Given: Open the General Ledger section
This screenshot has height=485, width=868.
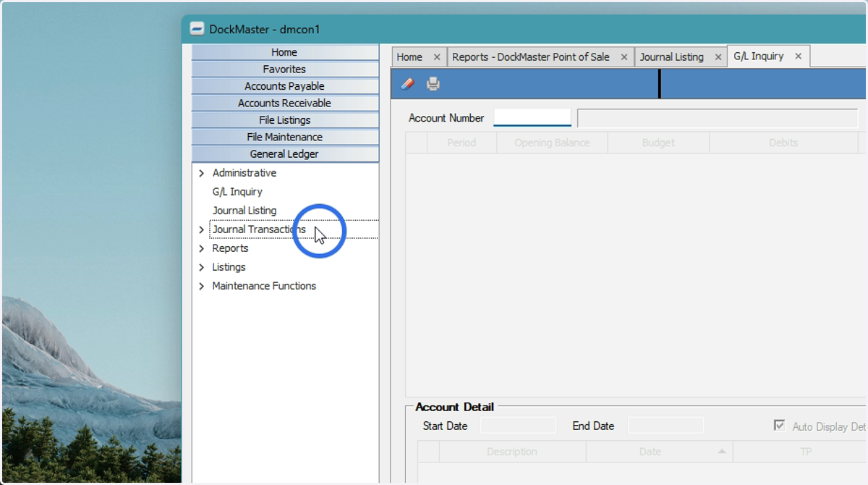Looking at the screenshot, I should [x=284, y=153].
